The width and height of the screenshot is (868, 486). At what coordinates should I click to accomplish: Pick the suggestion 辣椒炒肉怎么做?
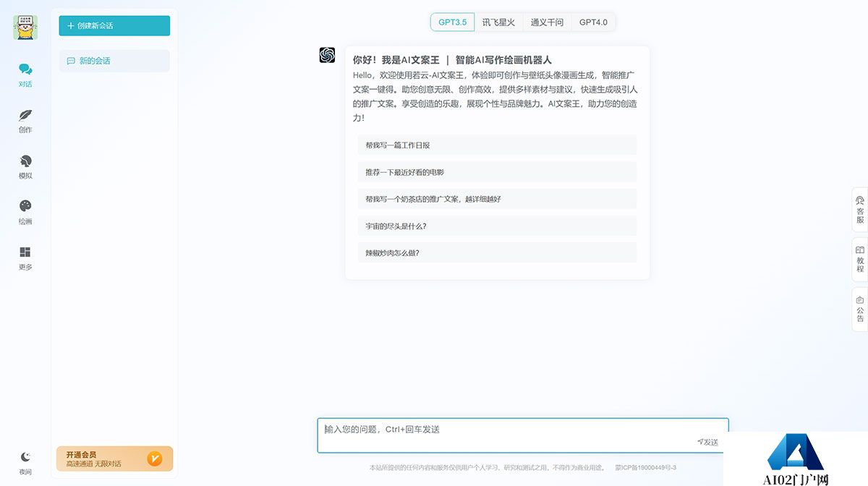(x=497, y=253)
